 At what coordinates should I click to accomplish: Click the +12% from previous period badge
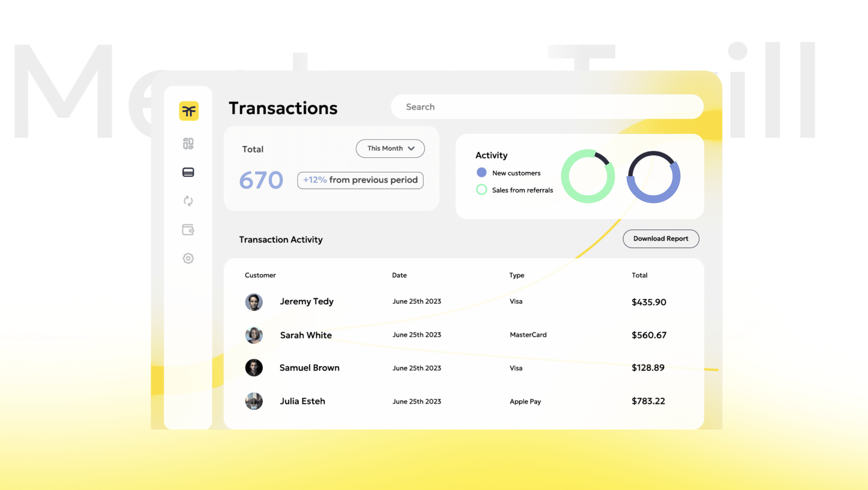[x=360, y=180]
